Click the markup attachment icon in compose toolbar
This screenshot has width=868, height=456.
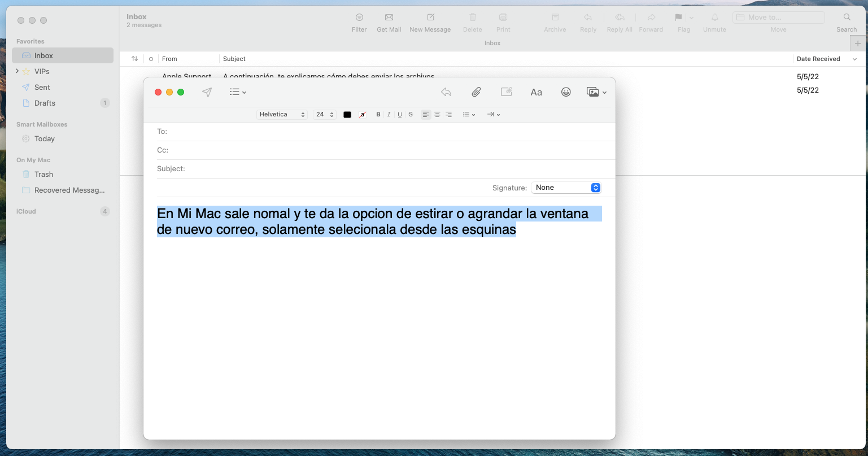point(506,92)
